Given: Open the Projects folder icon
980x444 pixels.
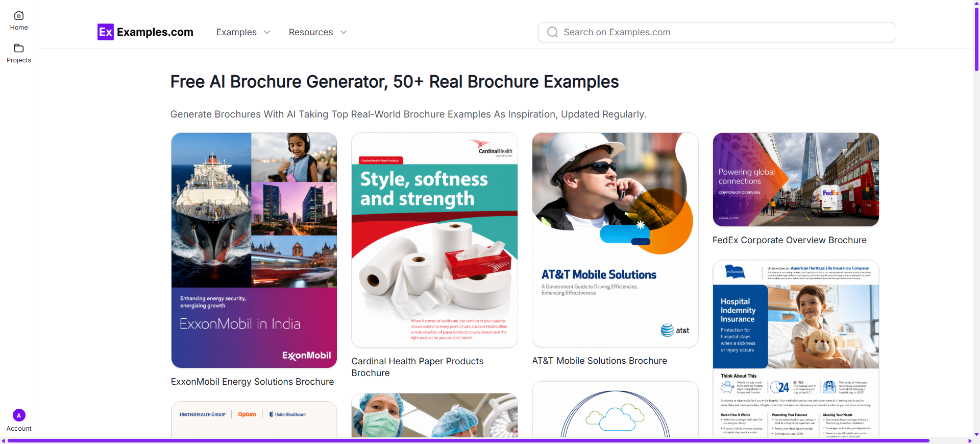Looking at the screenshot, I should 19,49.
